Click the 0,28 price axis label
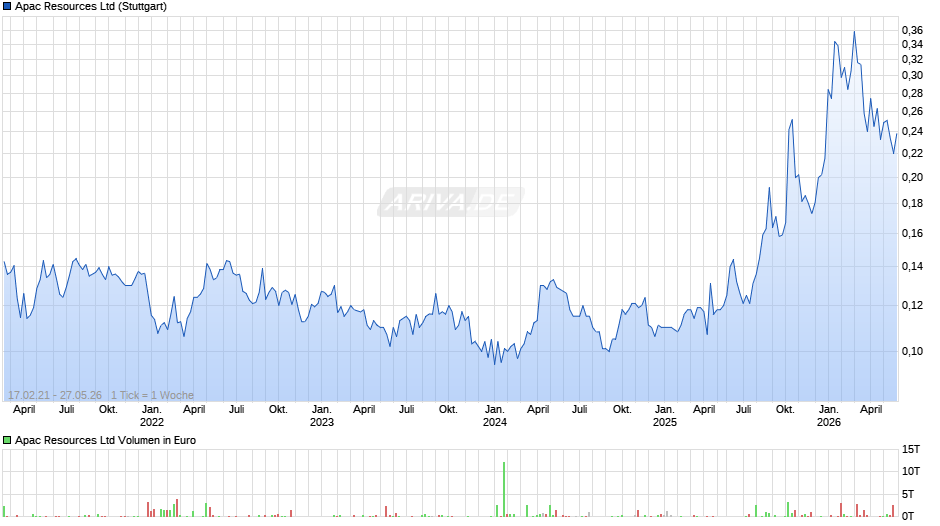Image resolution: width=940 pixels, height=526 pixels. click(912, 93)
